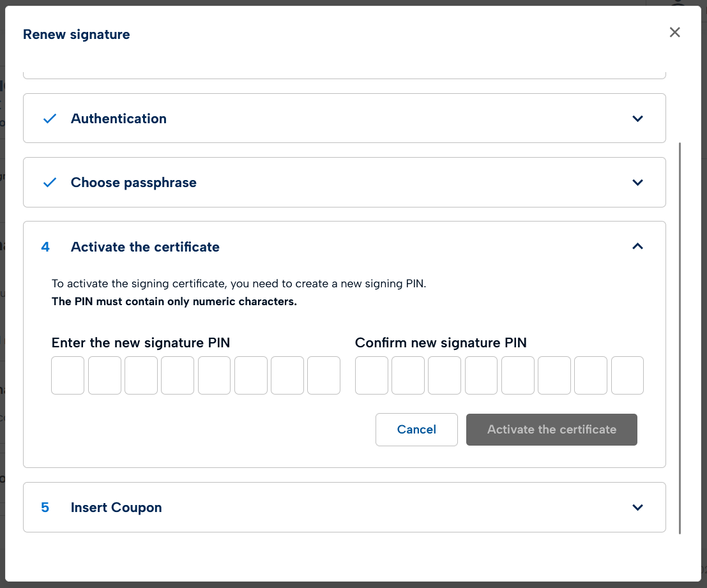
Task: Click the Authentication step header title
Action: 119,119
